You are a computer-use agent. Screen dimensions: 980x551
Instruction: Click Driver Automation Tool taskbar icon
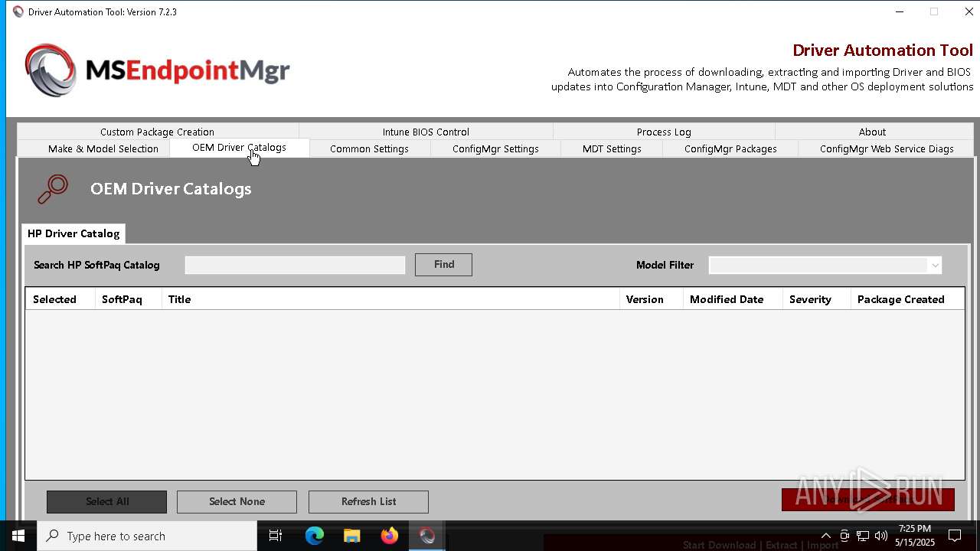[x=427, y=536]
